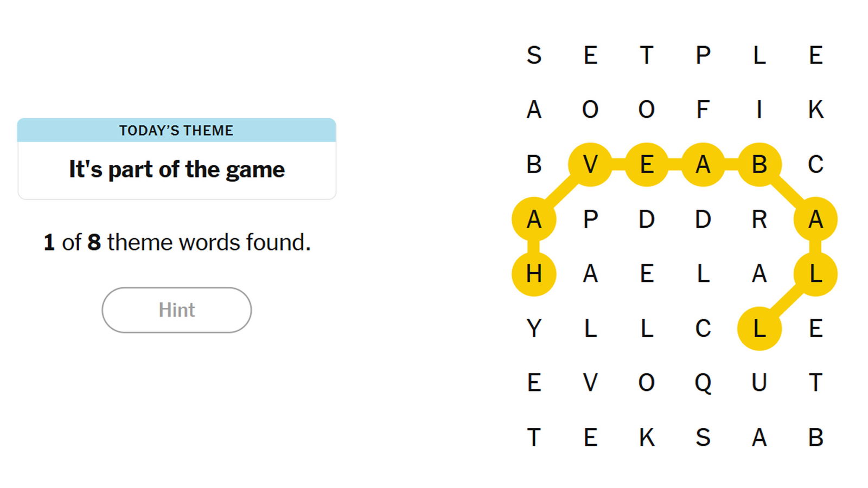
Task: Select the letter K below the top-right E
Action: click(816, 110)
